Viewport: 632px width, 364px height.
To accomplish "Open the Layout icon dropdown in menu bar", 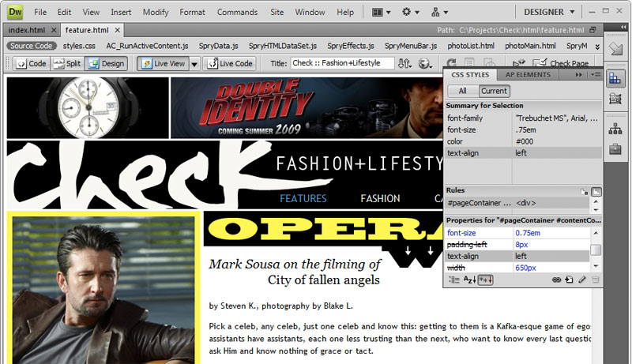I will tap(381, 13).
